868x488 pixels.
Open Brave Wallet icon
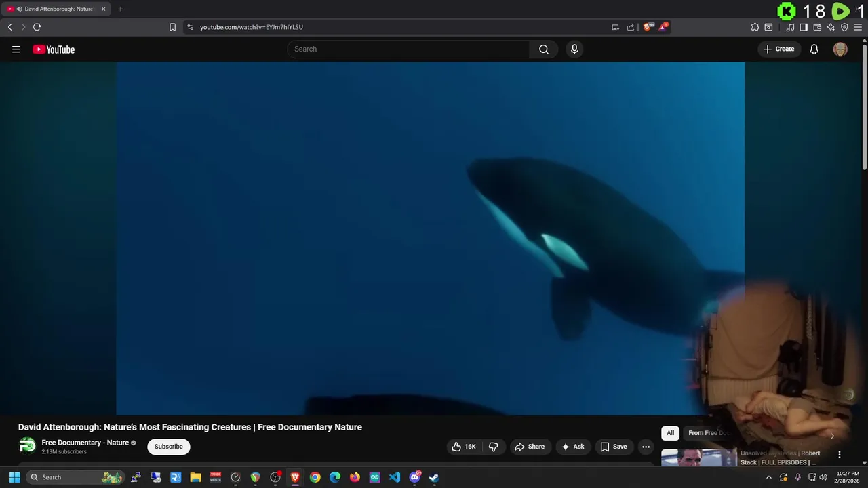click(x=817, y=27)
